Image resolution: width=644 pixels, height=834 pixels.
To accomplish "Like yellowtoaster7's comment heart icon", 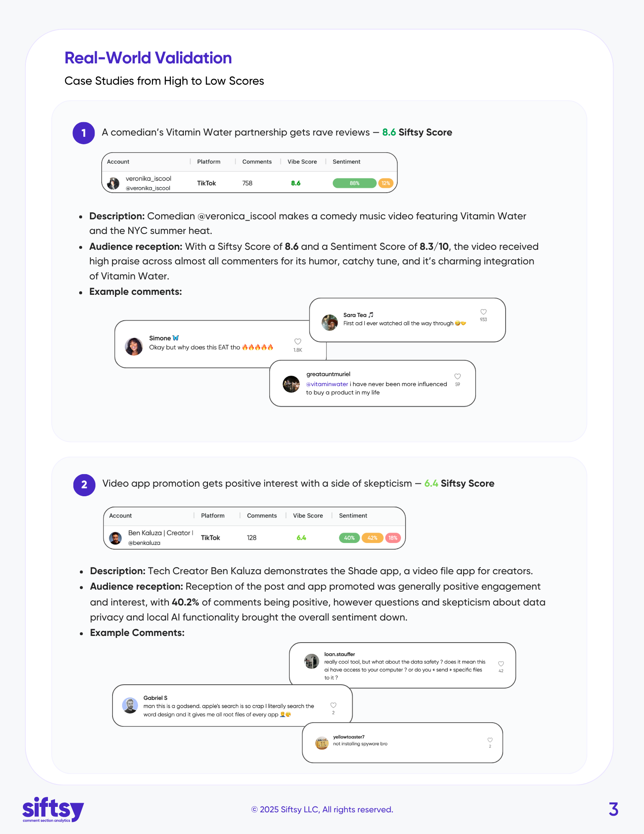I will click(490, 740).
